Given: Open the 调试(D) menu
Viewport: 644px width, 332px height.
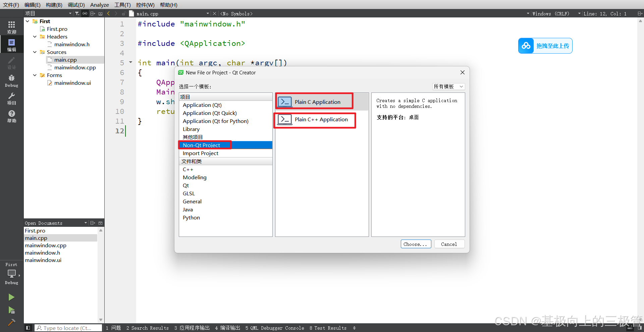Looking at the screenshot, I should 76,5.
